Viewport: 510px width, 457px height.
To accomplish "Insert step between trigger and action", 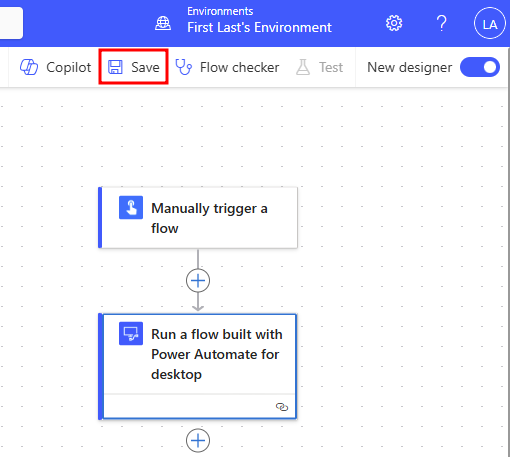I will click(x=198, y=281).
